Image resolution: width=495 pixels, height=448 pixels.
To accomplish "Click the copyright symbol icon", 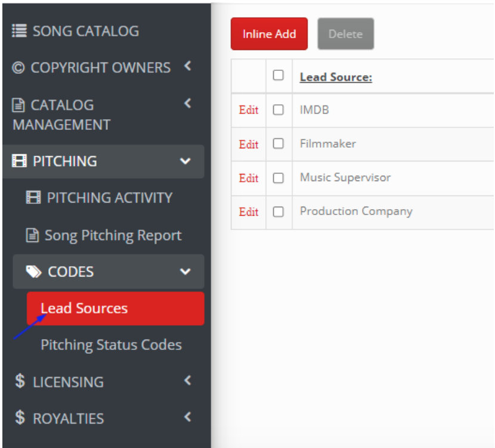I will [x=18, y=68].
